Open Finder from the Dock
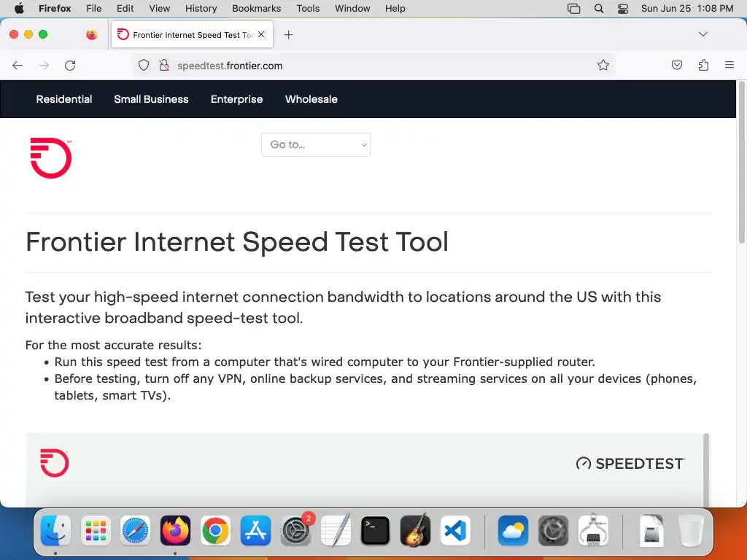 tap(55, 531)
